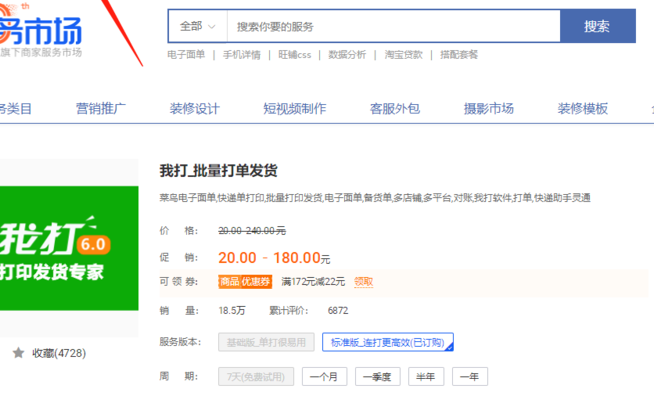This screenshot has height=400, width=654.
Task: Select the 基础版_单打很易用 version option
Action: click(x=266, y=342)
